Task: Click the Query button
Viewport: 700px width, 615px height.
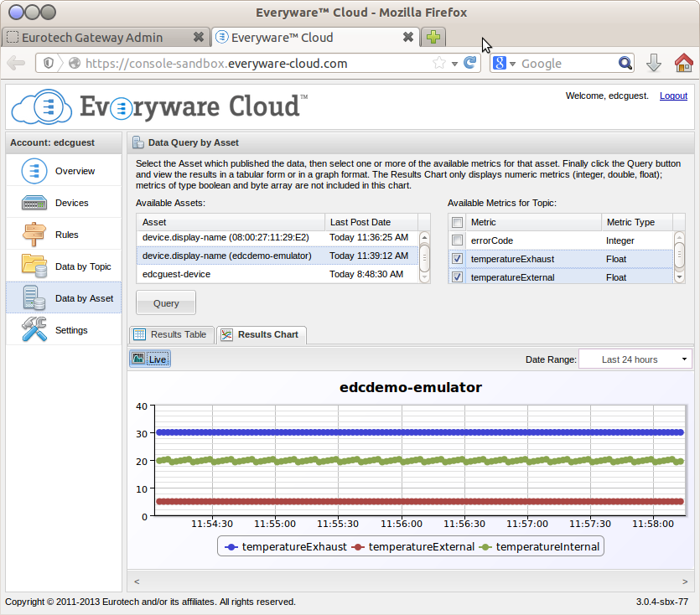Action: pos(166,303)
